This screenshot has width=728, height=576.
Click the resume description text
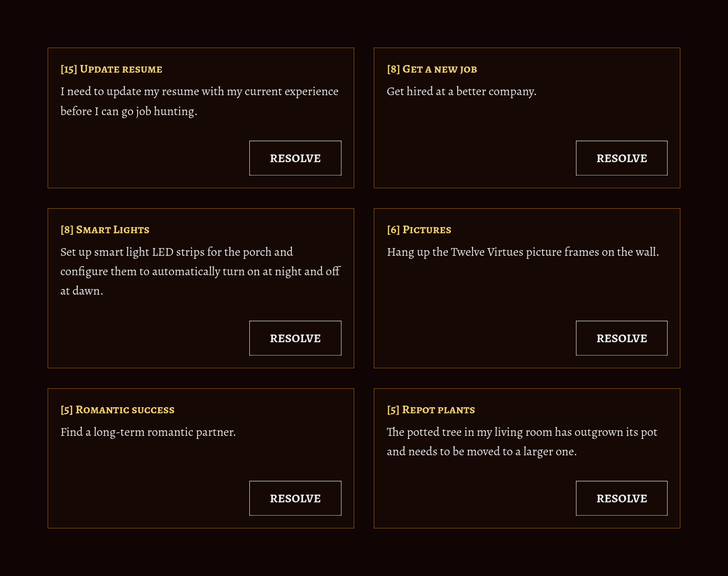(x=200, y=101)
